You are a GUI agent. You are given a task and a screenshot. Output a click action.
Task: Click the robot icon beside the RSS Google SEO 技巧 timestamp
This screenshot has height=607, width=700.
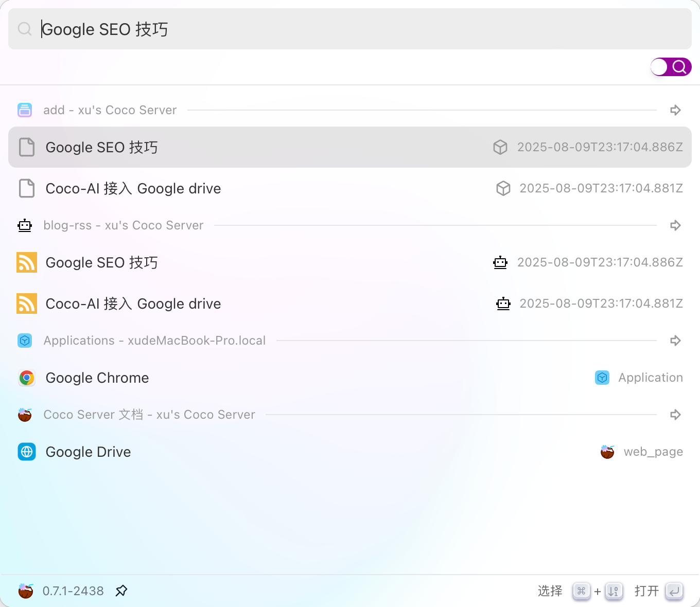click(500, 262)
